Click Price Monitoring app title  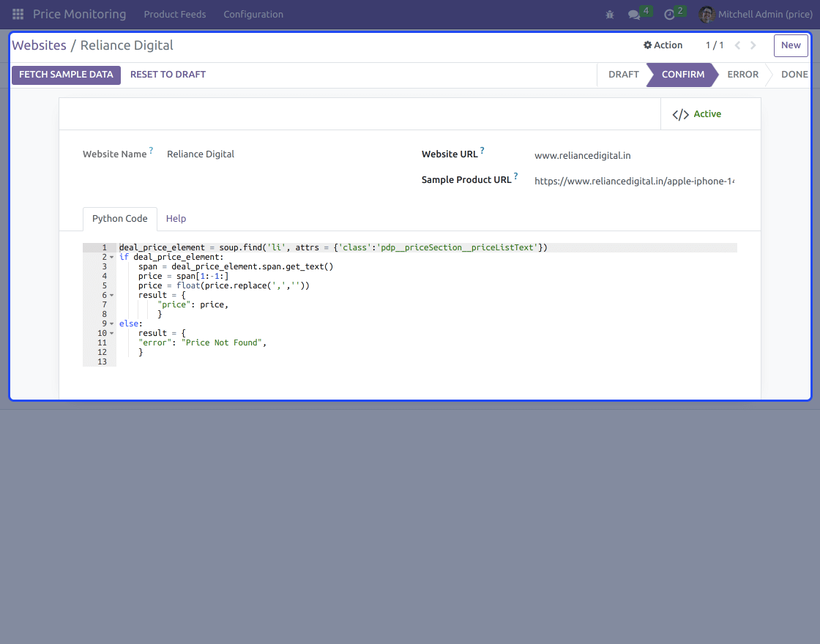80,14
